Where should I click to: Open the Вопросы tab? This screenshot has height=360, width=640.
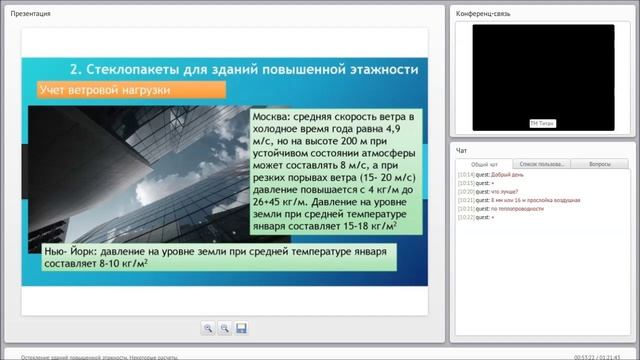point(600,164)
